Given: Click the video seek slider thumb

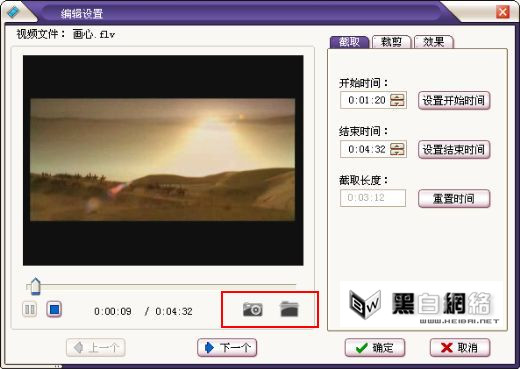Looking at the screenshot, I should click(x=35, y=286).
